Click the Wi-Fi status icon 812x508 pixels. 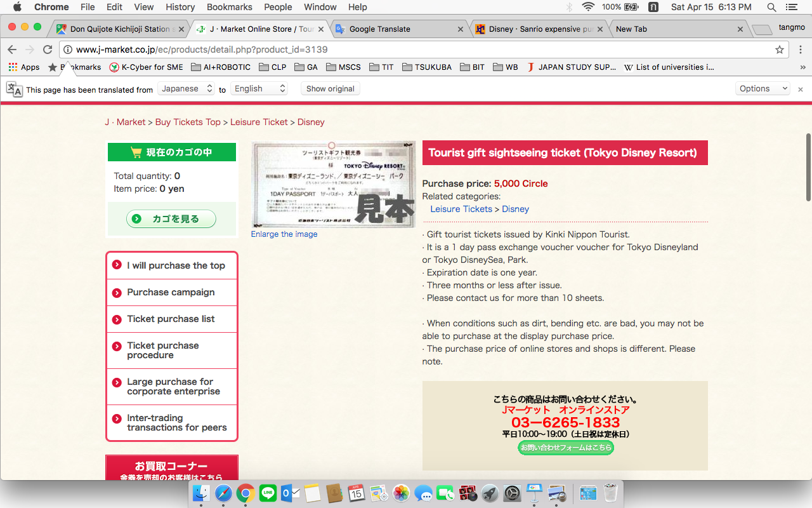click(588, 7)
